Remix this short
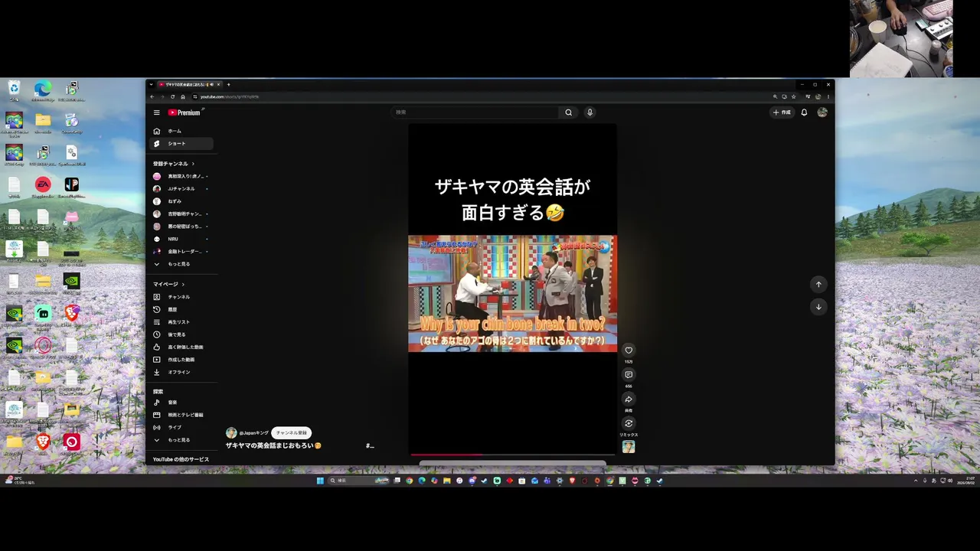This screenshot has height=551, width=980. pyautogui.click(x=629, y=423)
